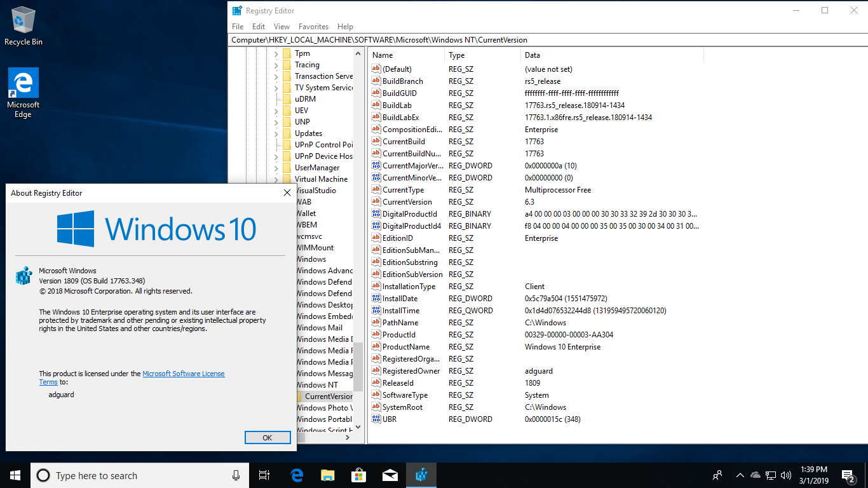Expand the UserManager tree node
This screenshot has width=868, height=488.
[x=276, y=168]
